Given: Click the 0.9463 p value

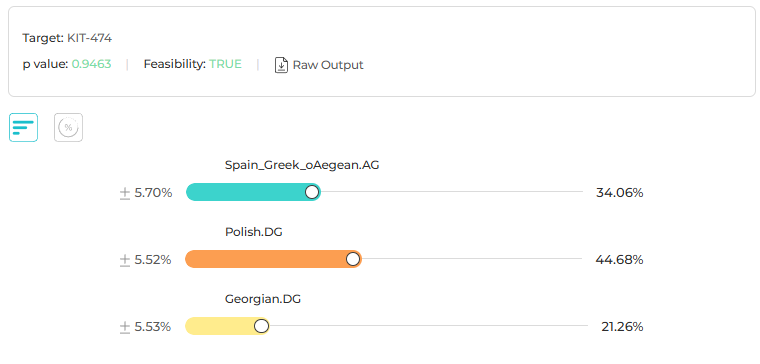Looking at the screenshot, I should click(92, 64).
